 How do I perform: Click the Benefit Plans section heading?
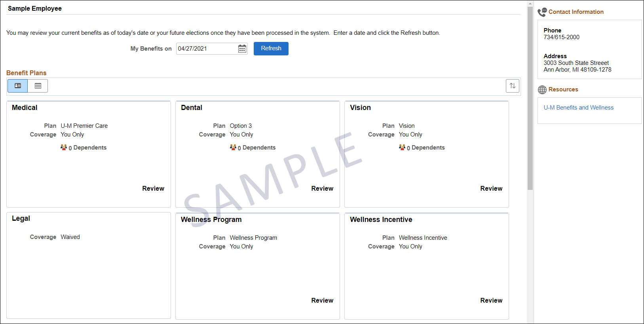[x=27, y=73]
